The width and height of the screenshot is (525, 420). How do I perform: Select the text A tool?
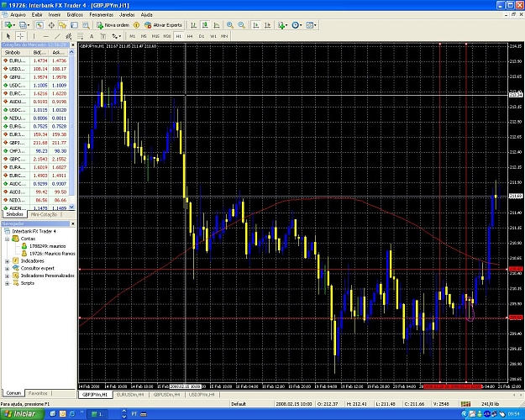coord(92,36)
